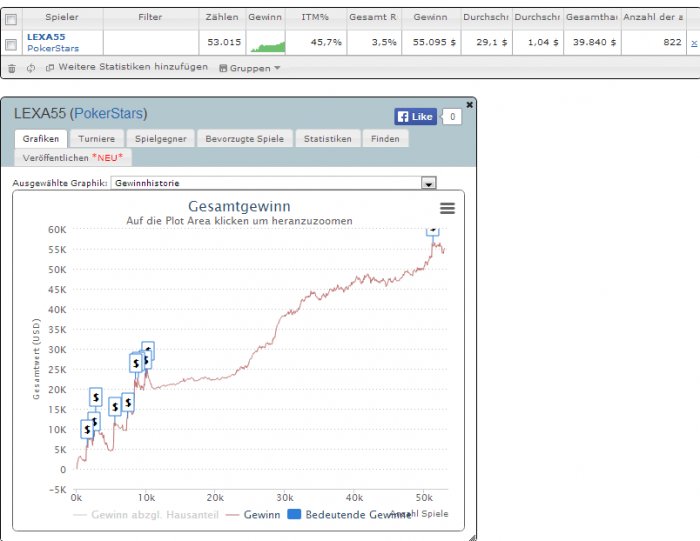Click the PokerStars link under LEXA55 in table
700x541 pixels.
coord(53,48)
